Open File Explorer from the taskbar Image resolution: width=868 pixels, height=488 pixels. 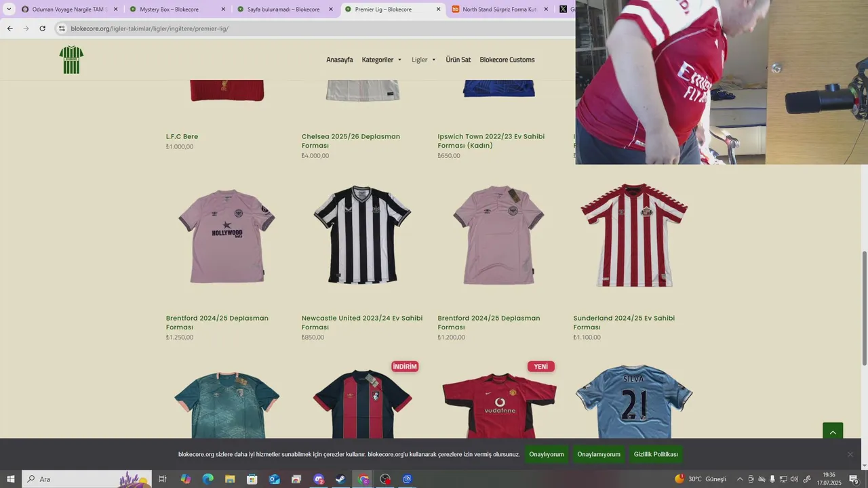click(230, 479)
